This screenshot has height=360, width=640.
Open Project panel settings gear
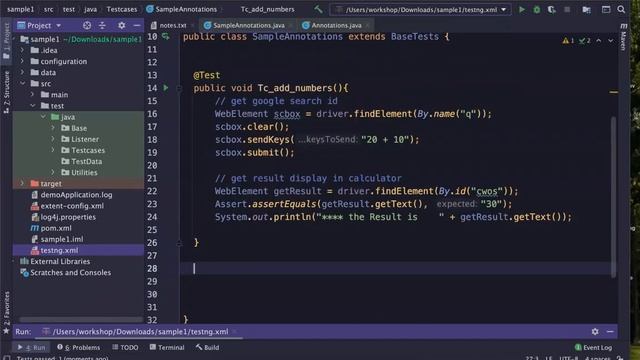click(122, 25)
